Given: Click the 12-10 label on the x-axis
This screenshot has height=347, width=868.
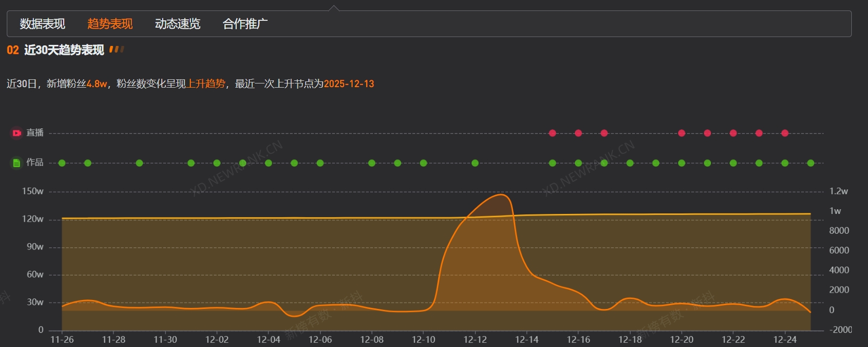Looking at the screenshot, I should (423, 340).
